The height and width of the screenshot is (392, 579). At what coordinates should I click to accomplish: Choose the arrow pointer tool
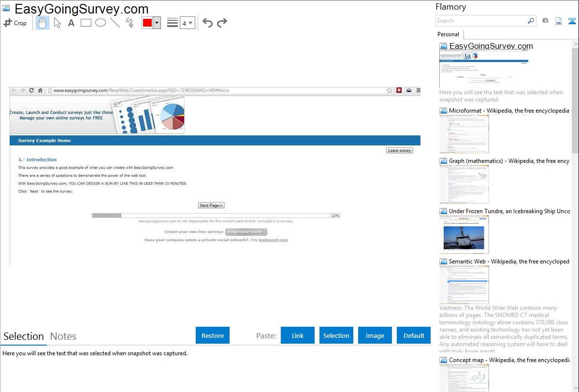(57, 23)
